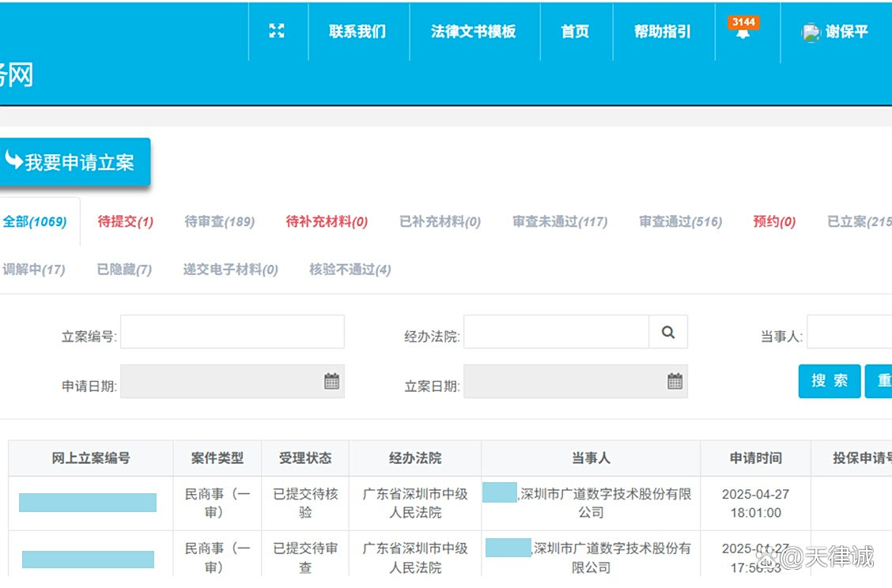
Task: Open the notification bell showing 3144
Action: click(743, 32)
